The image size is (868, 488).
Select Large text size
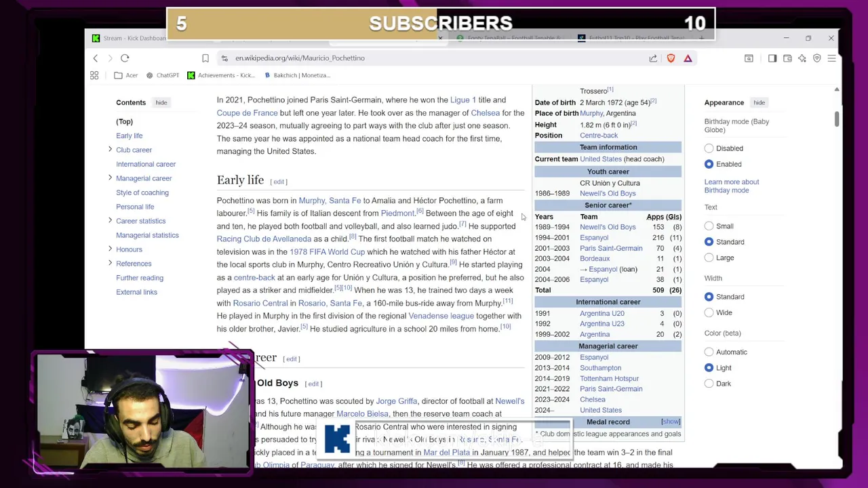click(709, 258)
